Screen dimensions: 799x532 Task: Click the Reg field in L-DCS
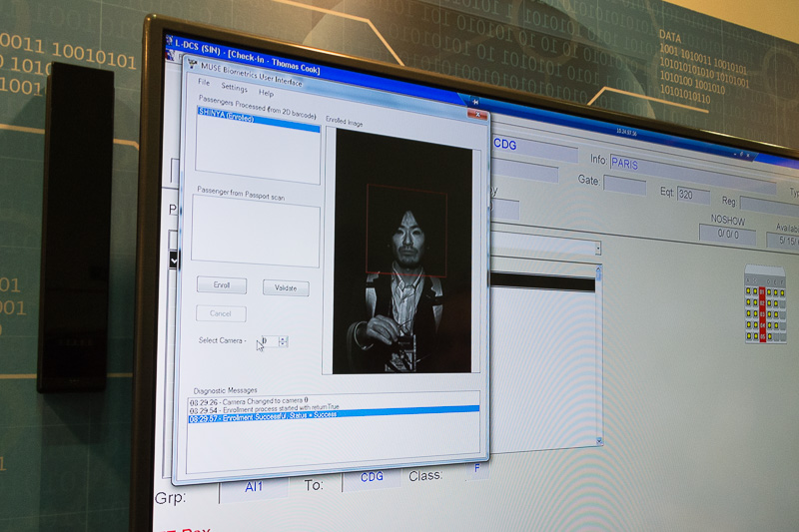click(769, 208)
